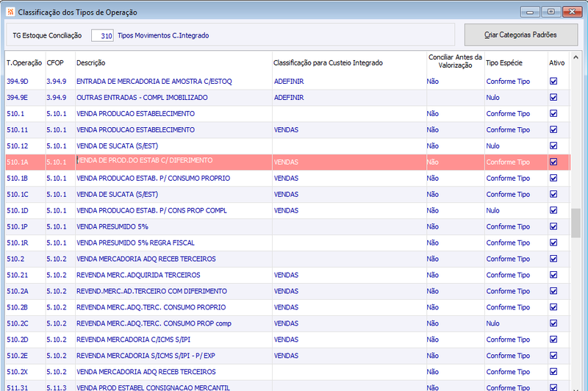
Task: Select REVENDA MERC.ADQ.TERC. CONSUMO PROPRIO
Action: tap(151, 307)
